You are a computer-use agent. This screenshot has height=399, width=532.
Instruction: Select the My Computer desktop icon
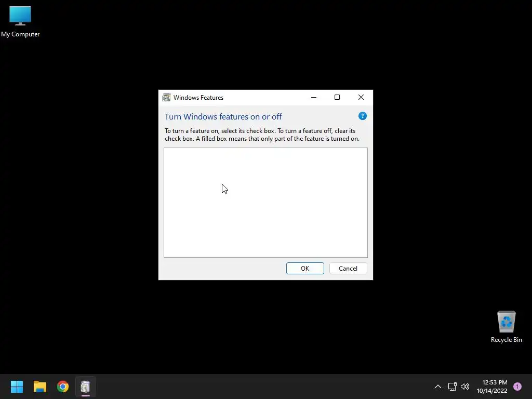(20, 22)
